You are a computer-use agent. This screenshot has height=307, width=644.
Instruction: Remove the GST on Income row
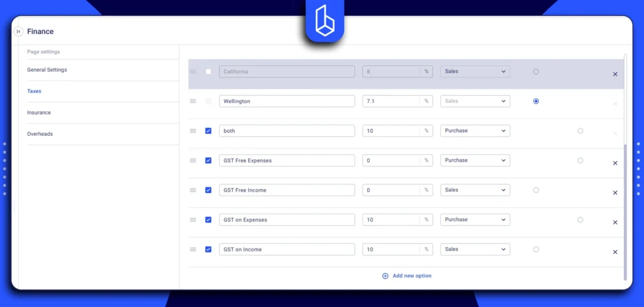pos(614,252)
